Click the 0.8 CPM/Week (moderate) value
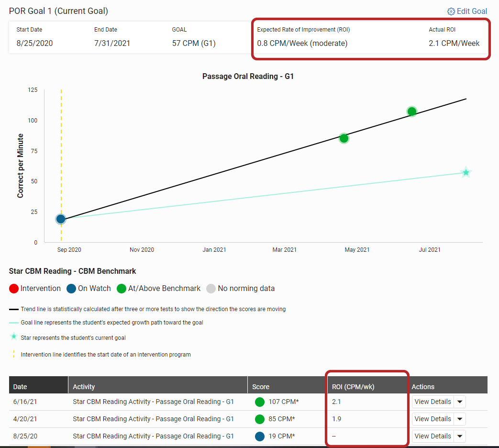Screen dimensions: 499x448 point(302,43)
